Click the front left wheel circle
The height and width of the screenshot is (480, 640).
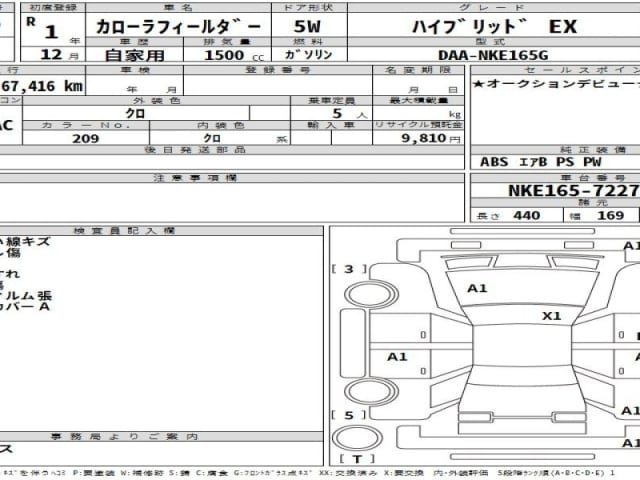(371, 294)
